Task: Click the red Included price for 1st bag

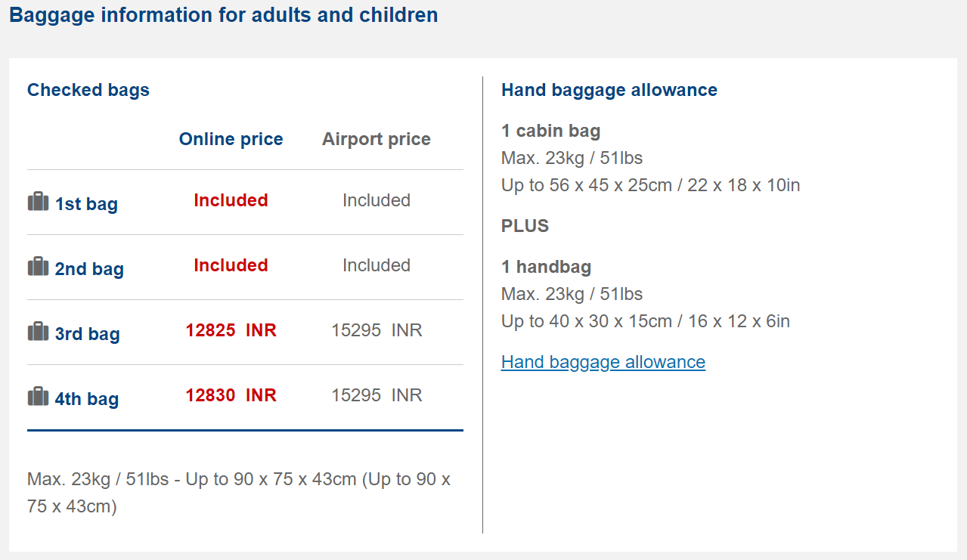Action: coord(231,200)
